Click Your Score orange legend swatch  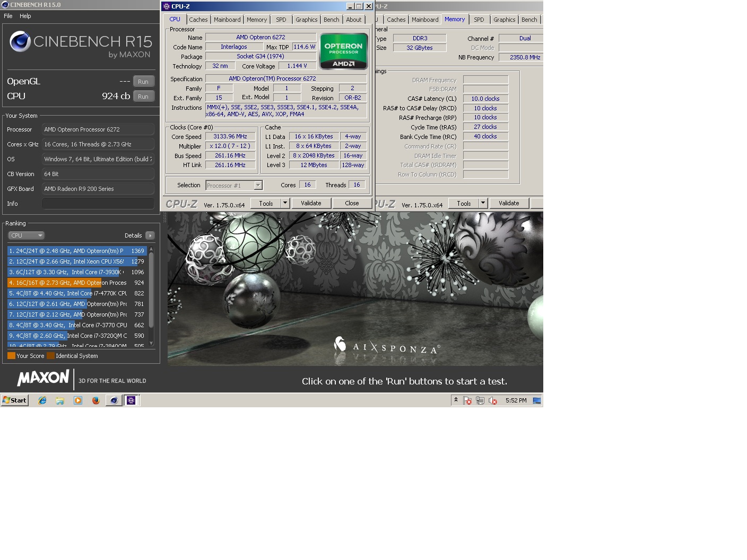pyautogui.click(x=11, y=356)
